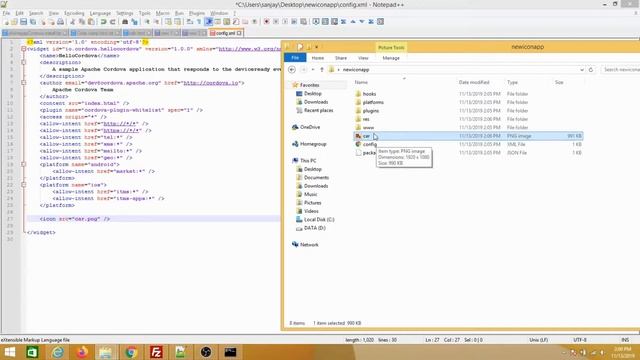Collapse the description element fold marker
The height and width of the screenshot is (360, 640).
(24, 62)
